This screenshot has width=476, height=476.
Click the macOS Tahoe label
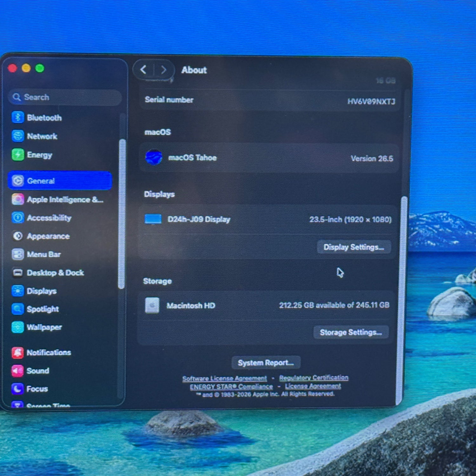192,157
